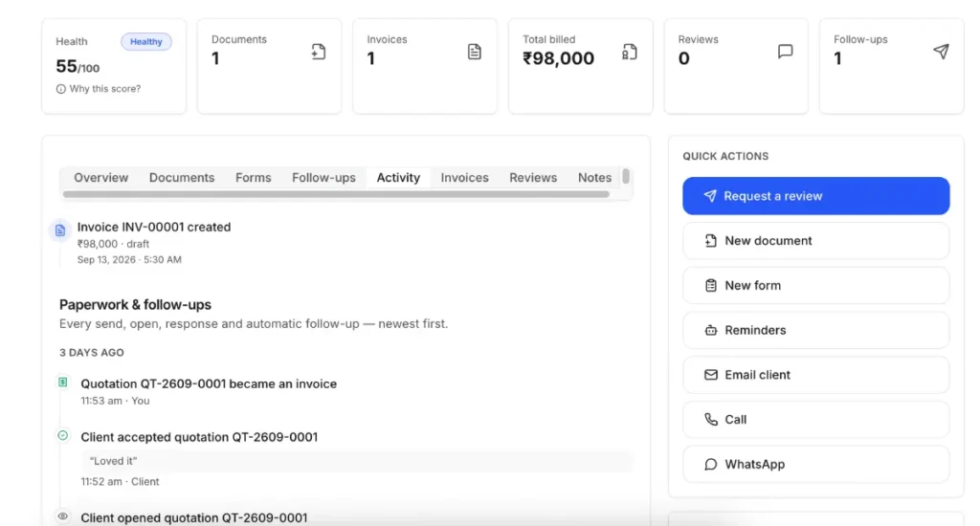Click Request a review button
Image resolution: width=980 pixels, height=526 pixels.
pyautogui.click(x=815, y=196)
